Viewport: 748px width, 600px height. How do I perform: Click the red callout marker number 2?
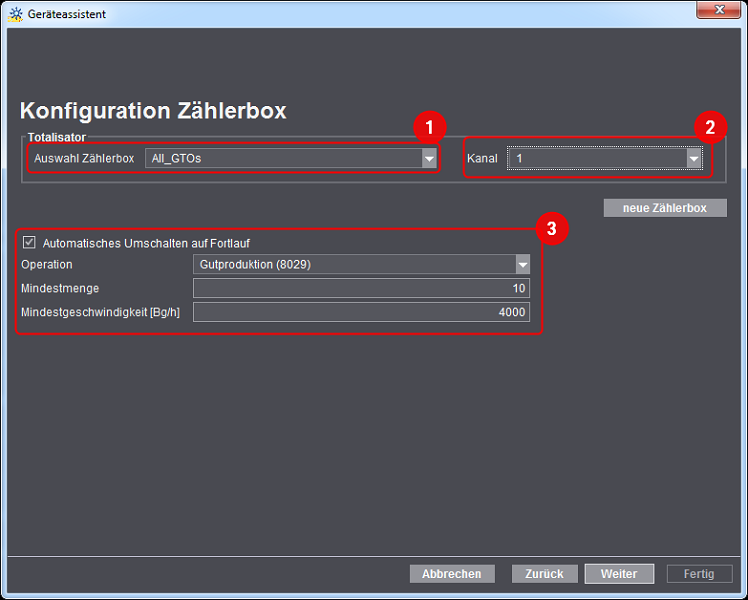pyautogui.click(x=710, y=127)
